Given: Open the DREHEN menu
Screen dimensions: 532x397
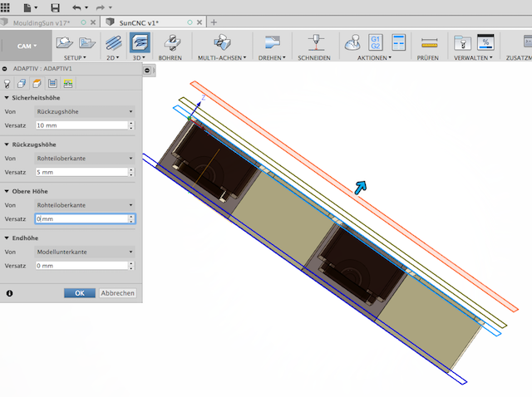Looking at the screenshot, I should pos(272,58).
